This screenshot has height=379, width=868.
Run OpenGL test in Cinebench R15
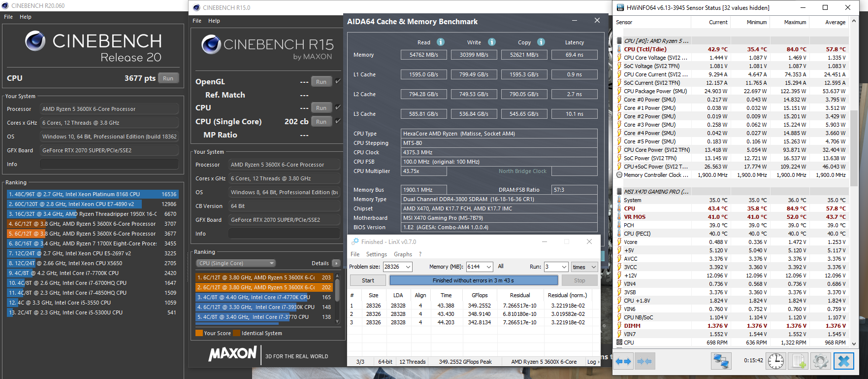(x=321, y=82)
